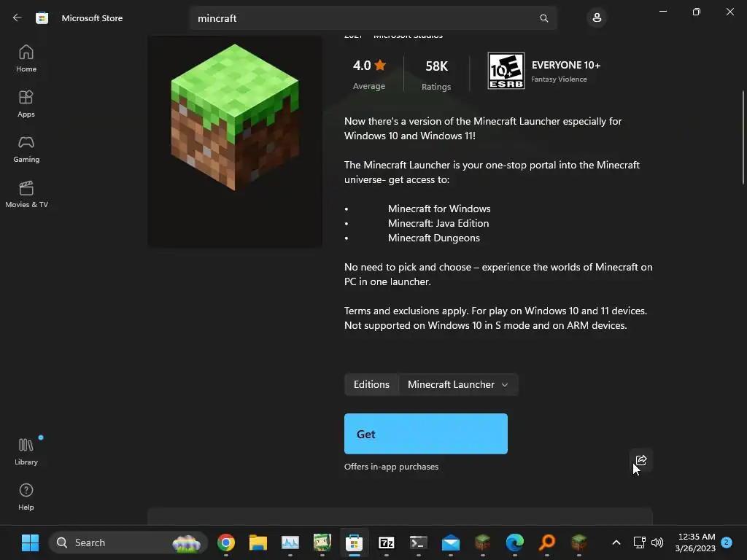Open Help in the sidebar
This screenshot has height=560, width=747.
[x=26, y=497]
